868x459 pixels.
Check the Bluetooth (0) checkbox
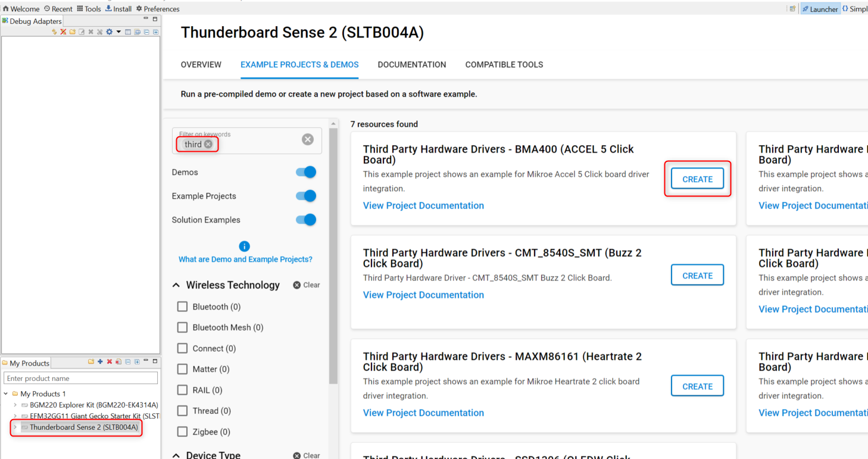[x=182, y=307]
